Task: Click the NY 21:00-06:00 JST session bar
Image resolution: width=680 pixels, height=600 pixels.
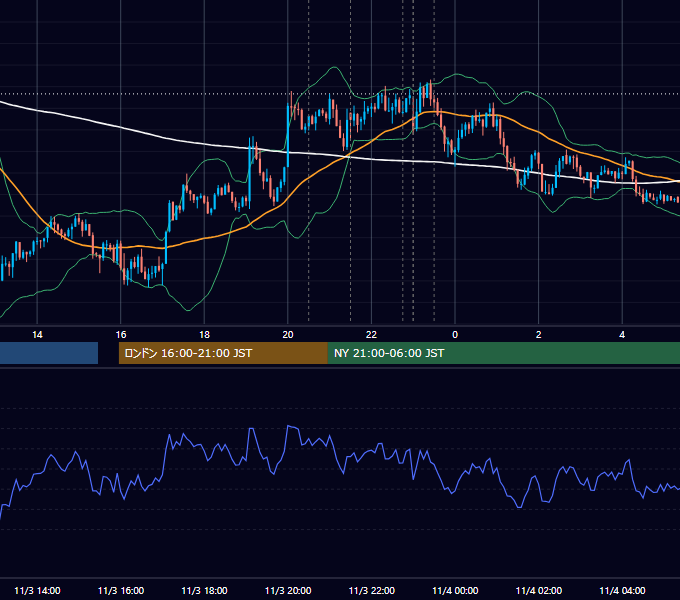Action: click(x=504, y=353)
